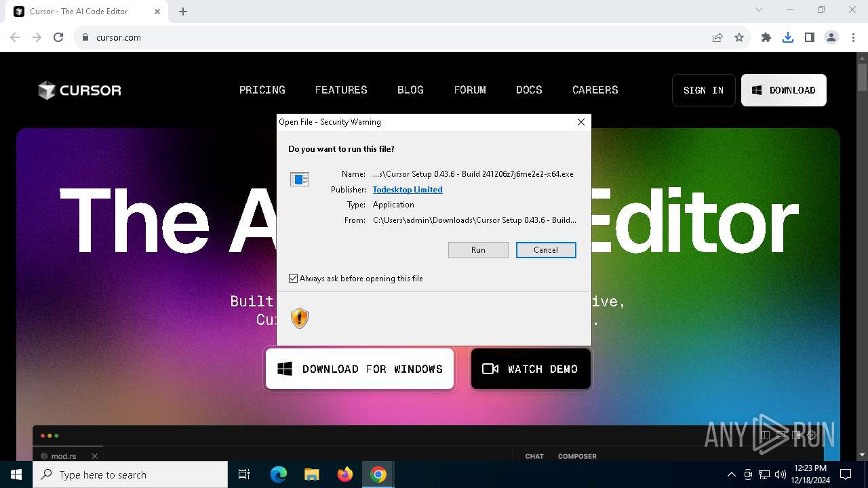Reload the cursor.com page
Viewport: 868px width, 488px height.
[58, 38]
